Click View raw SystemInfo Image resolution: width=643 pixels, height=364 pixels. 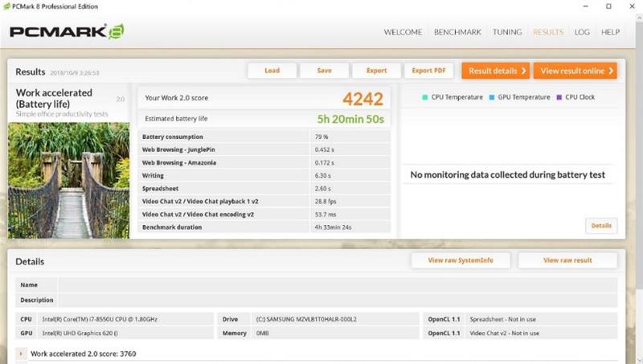pyautogui.click(x=461, y=260)
